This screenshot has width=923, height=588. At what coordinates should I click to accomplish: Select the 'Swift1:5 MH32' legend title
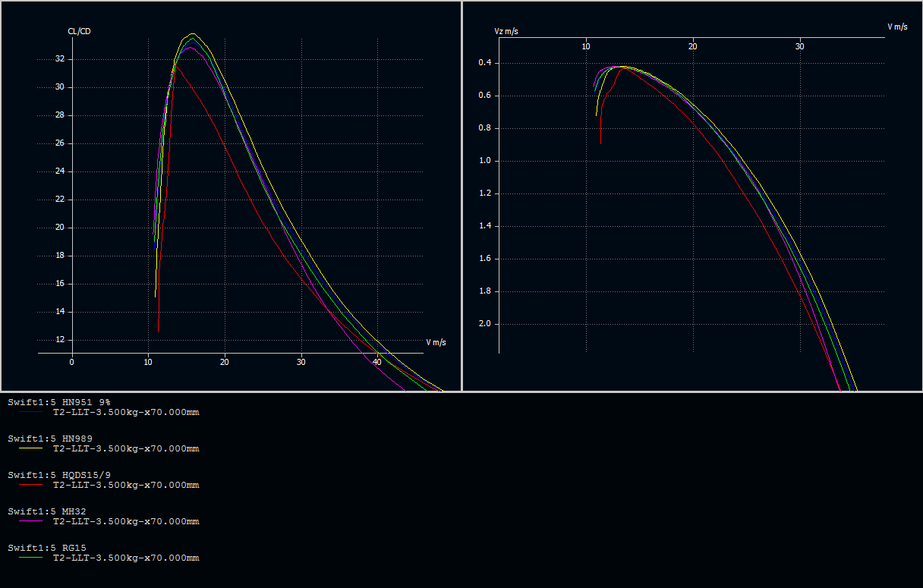[48, 511]
